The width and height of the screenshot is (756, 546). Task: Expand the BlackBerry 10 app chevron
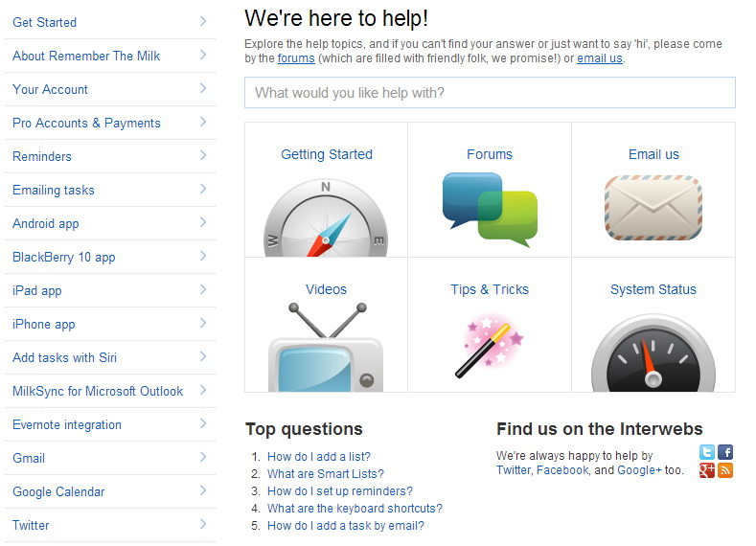point(203,256)
